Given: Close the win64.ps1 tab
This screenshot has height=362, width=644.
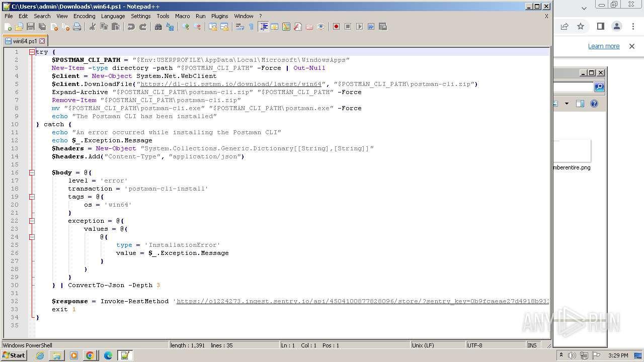Looking at the screenshot, I should (x=42, y=41).
